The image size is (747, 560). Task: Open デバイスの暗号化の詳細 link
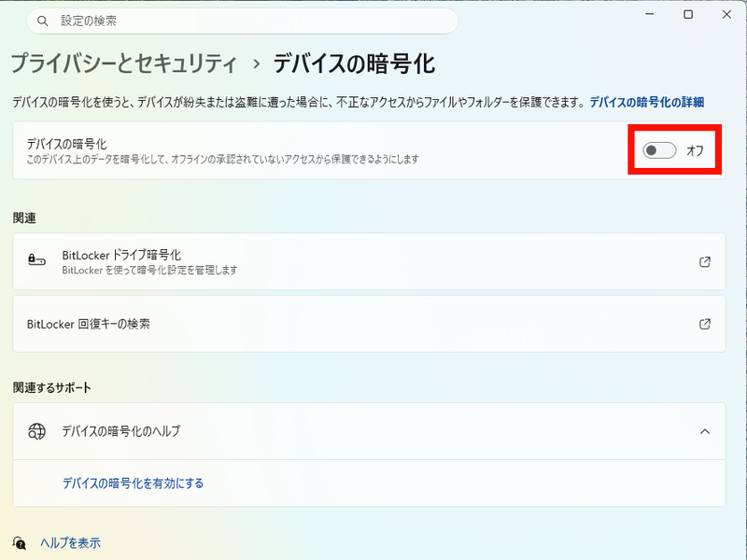(646, 102)
